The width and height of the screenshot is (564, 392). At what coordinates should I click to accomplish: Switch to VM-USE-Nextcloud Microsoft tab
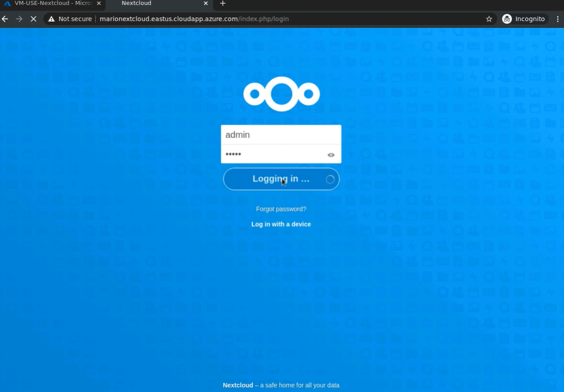(53, 3)
